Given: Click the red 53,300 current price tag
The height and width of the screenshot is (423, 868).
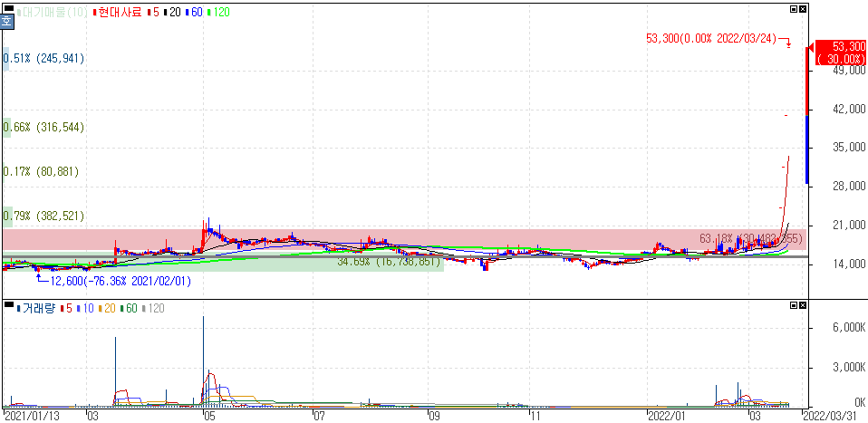Looking at the screenshot, I should [x=839, y=53].
